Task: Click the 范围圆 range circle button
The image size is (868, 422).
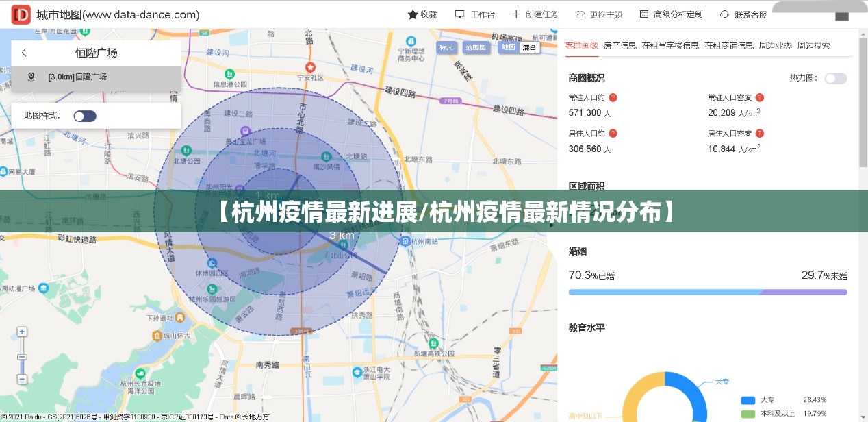Action: [x=475, y=47]
